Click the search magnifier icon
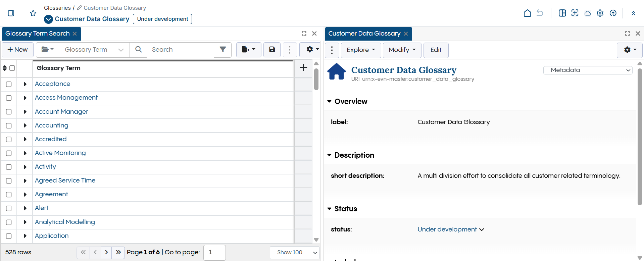Viewport: 644px width, 261px height. point(138,49)
